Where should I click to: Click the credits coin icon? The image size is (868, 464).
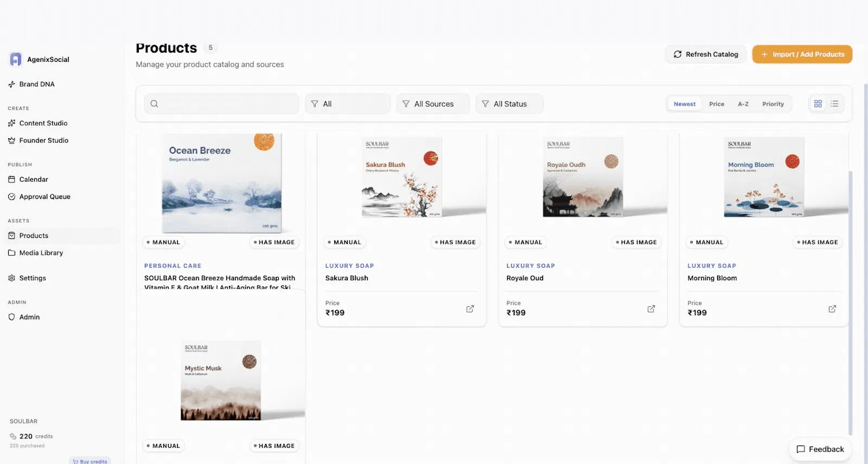13,436
